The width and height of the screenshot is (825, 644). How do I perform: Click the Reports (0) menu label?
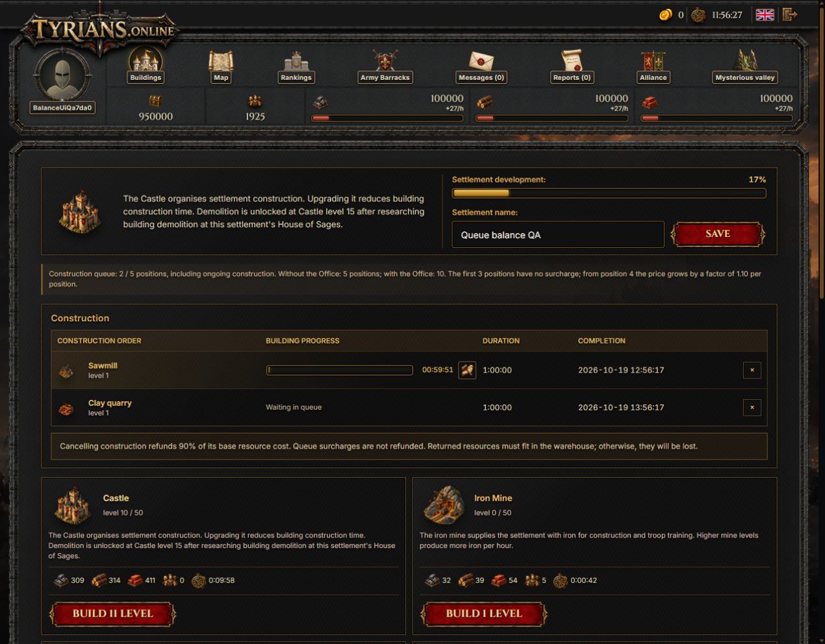572,77
